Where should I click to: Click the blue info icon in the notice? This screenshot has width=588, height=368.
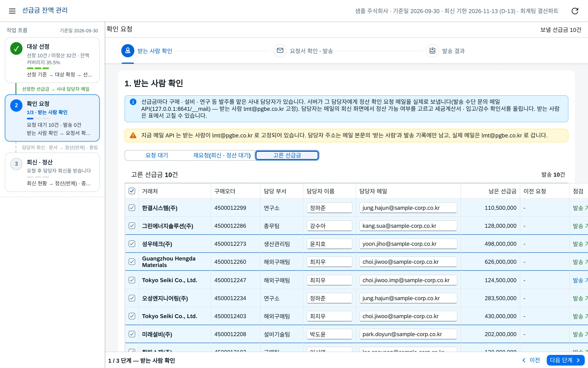tap(133, 102)
